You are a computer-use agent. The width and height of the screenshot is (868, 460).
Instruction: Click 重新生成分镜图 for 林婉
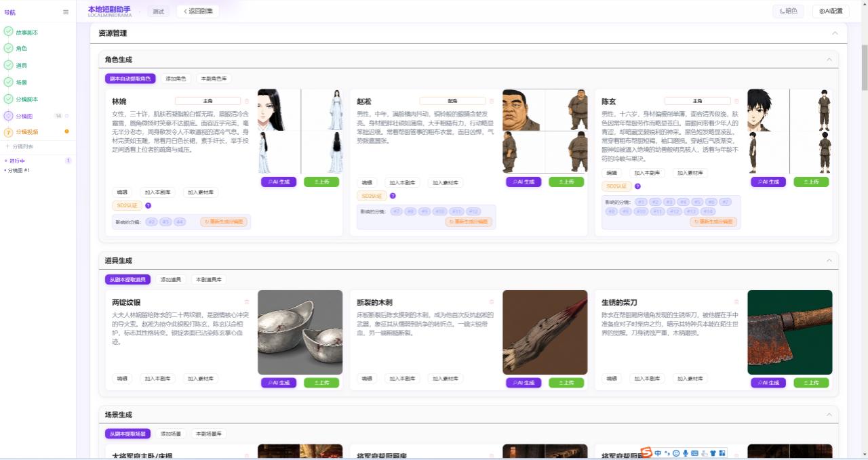pyautogui.click(x=224, y=222)
